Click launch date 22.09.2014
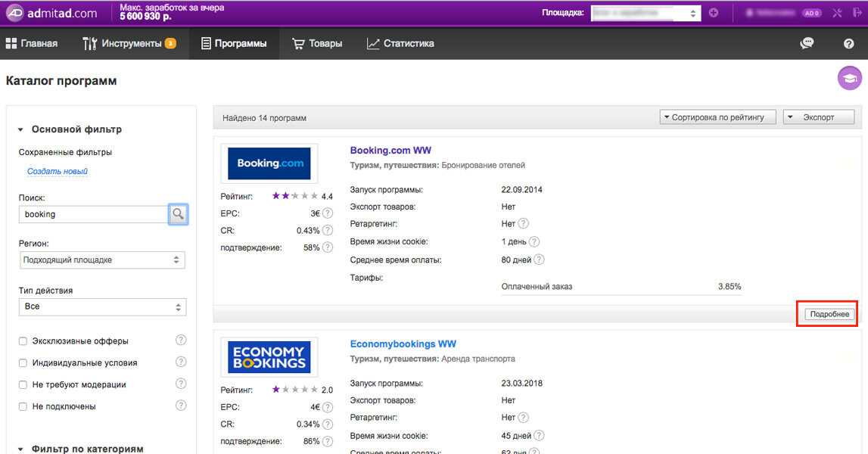 [521, 189]
